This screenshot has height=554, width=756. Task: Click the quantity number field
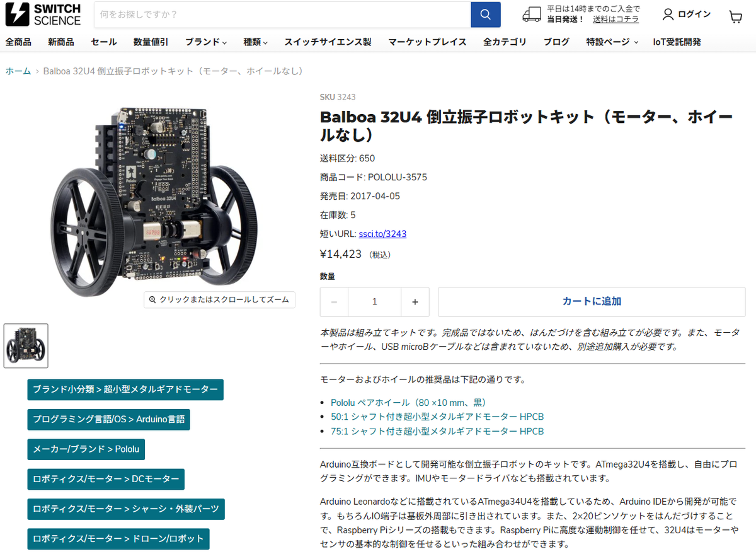375,302
